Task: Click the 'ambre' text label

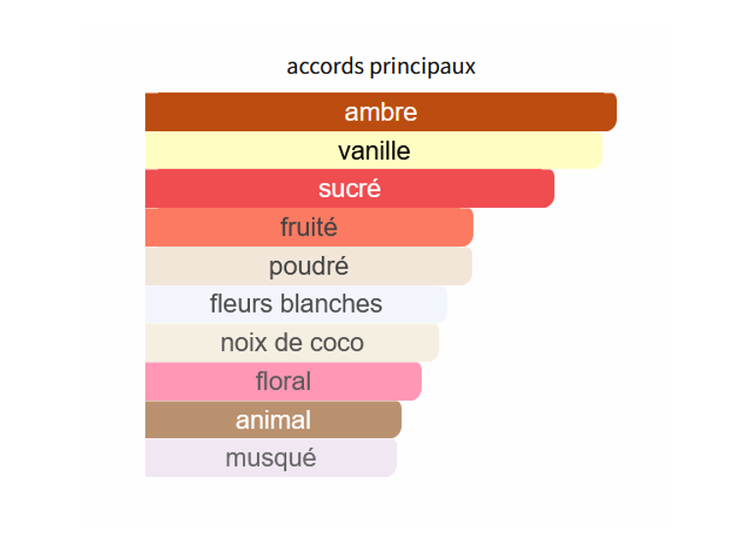Action: pos(380,112)
